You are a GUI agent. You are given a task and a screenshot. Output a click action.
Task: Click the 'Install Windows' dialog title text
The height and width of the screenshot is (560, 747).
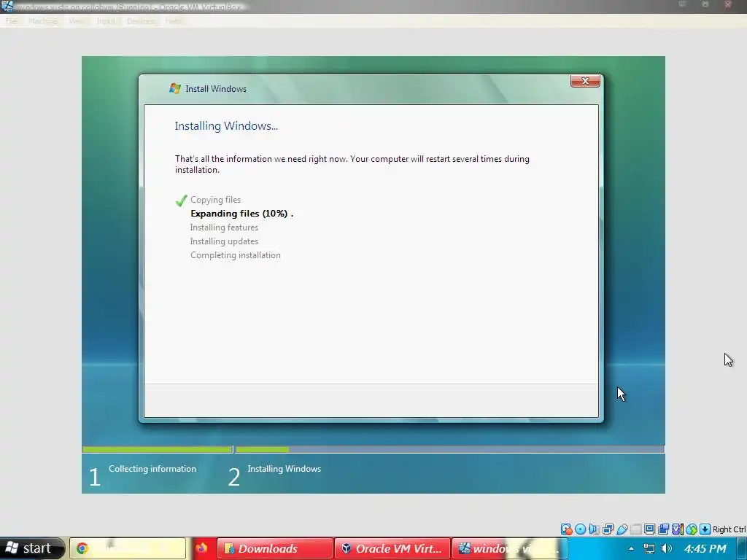(x=216, y=88)
